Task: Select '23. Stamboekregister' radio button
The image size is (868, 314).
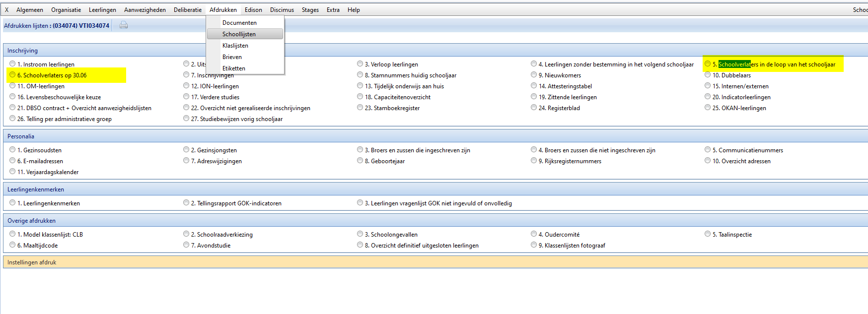Action: point(360,108)
